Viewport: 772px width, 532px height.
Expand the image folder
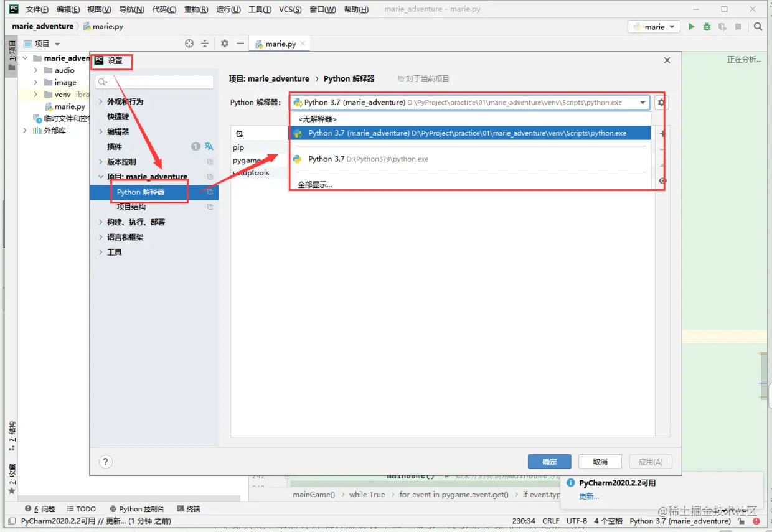point(36,82)
